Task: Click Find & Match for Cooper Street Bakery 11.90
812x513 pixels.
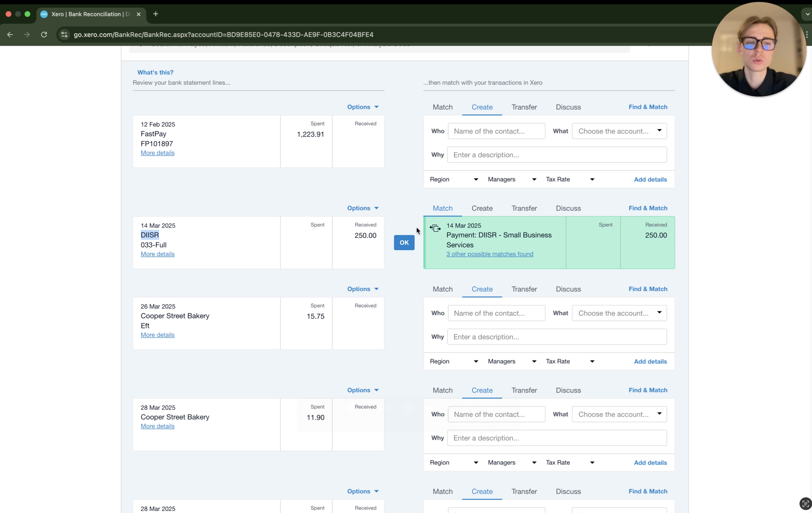Action: point(648,390)
